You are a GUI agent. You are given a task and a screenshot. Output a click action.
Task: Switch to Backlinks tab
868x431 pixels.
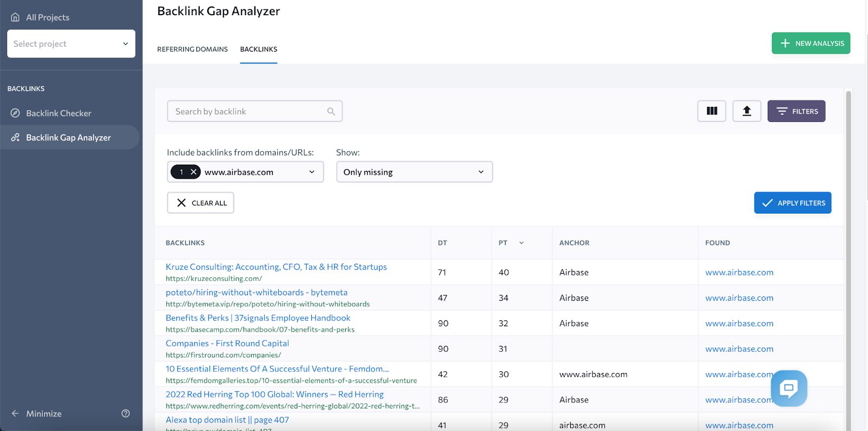259,49
